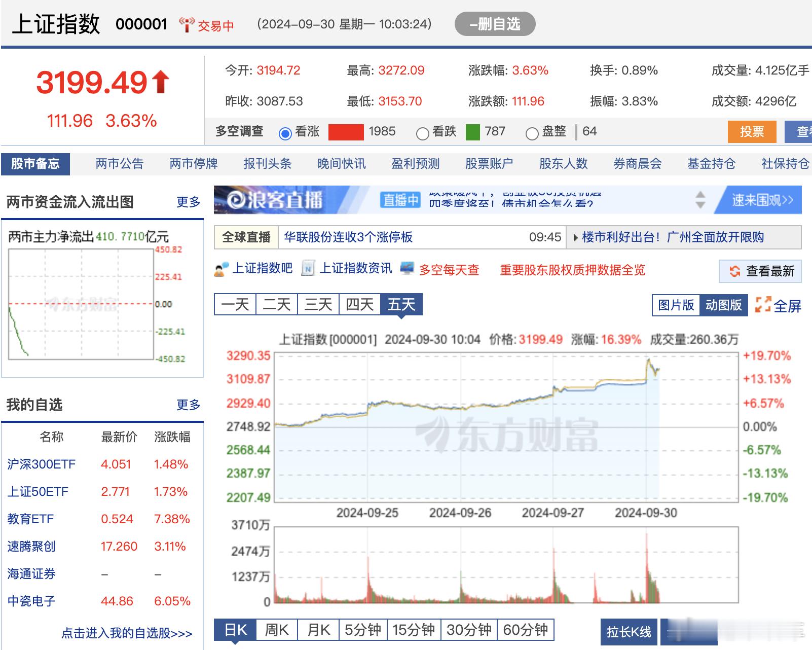Open the 股市备忘 tab
Screen dimensions: 812x650
point(35,164)
